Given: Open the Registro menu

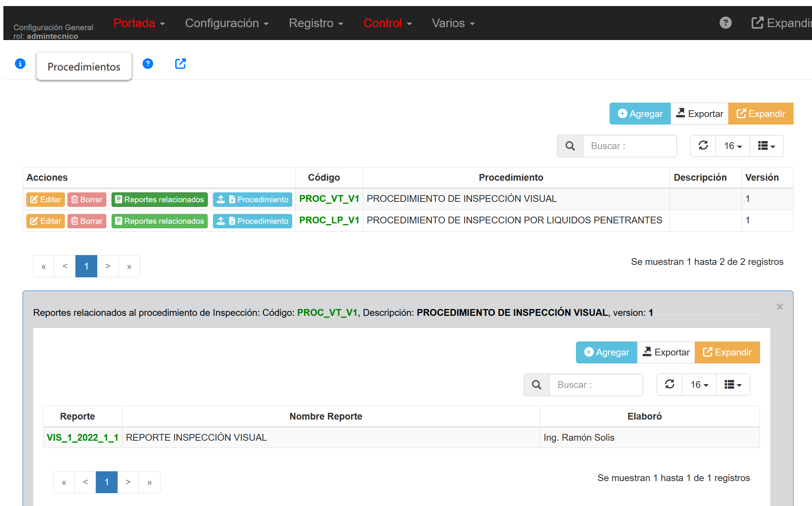Looking at the screenshot, I should coord(316,23).
